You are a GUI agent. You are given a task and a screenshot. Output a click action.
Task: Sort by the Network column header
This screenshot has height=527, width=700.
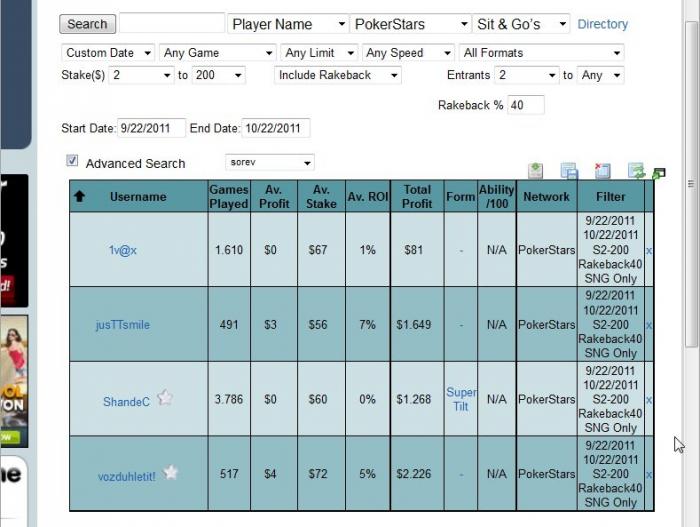(546, 197)
